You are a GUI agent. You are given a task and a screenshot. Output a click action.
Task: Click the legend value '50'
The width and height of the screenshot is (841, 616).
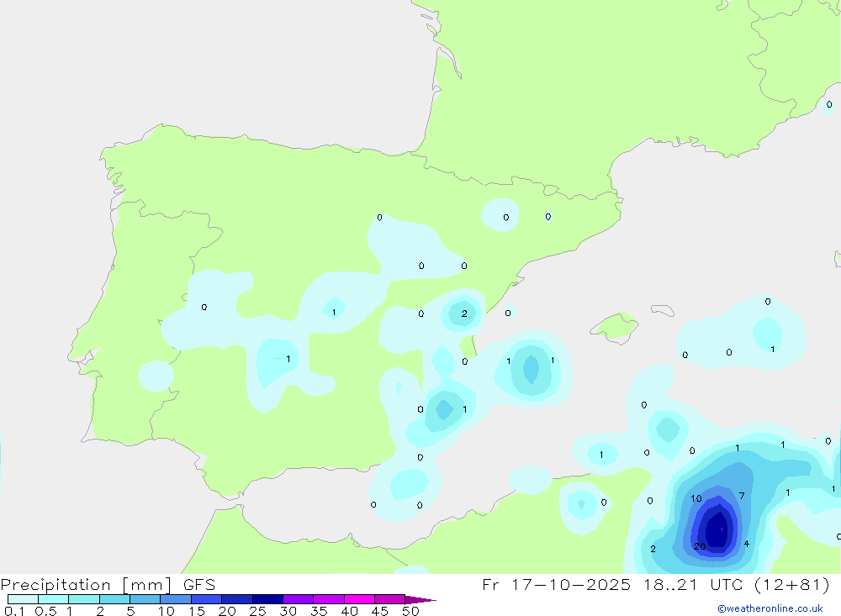coord(410,611)
